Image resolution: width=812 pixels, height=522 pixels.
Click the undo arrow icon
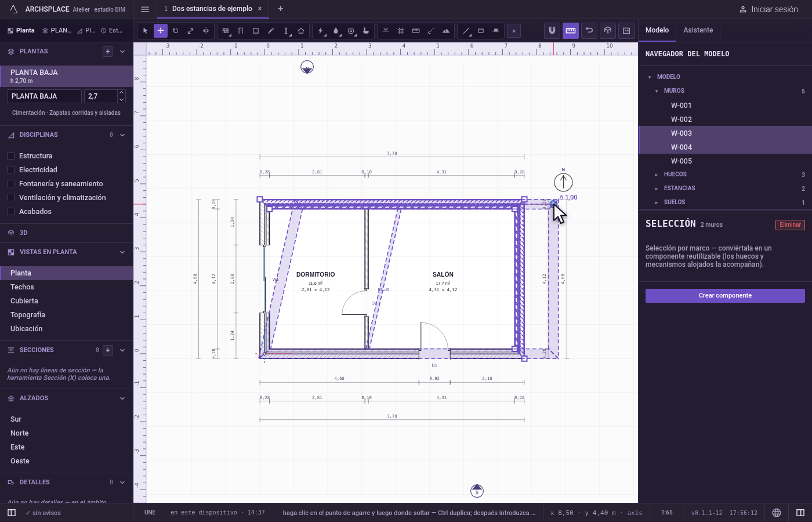coord(589,30)
